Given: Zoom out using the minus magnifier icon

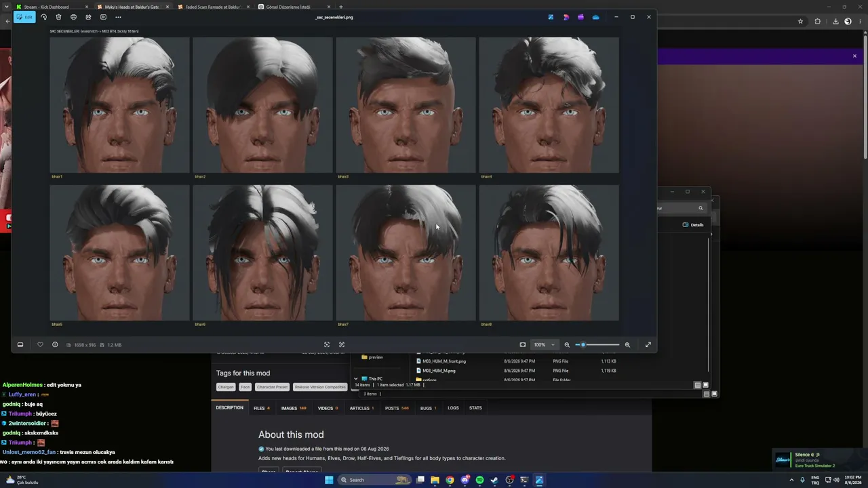Looking at the screenshot, I should 567,345.
